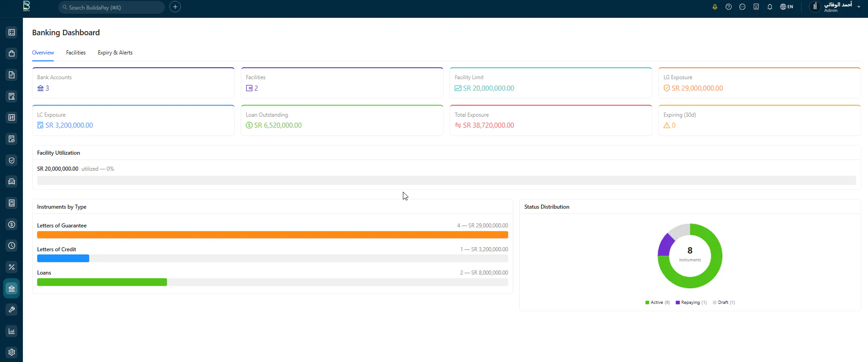
Task: Click the 'SR 20,000,000.00' Facility Limit value
Action: 488,88
